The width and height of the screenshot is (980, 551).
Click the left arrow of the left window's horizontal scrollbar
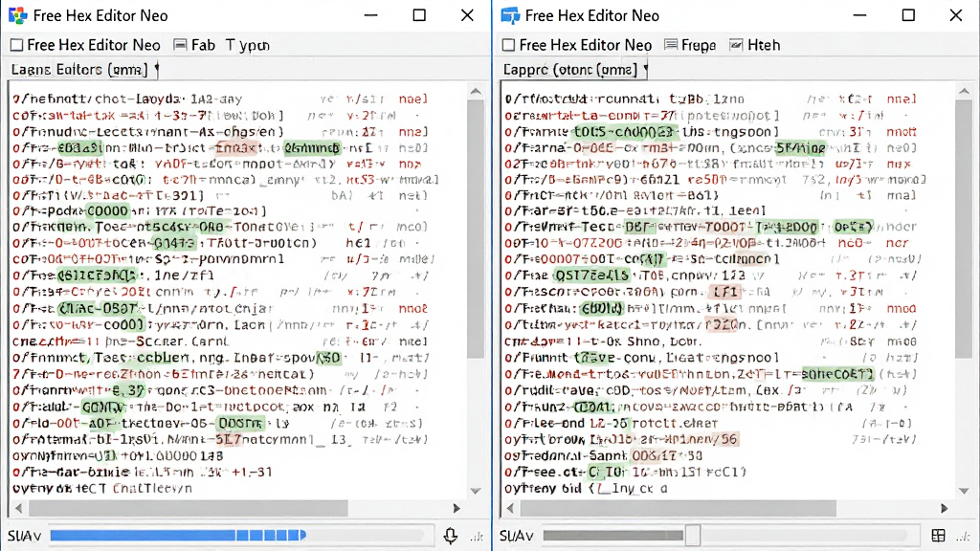click(19, 509)
